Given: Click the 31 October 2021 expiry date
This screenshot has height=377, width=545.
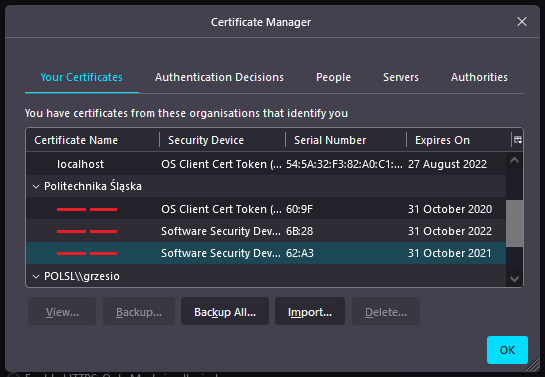Looking at the screenshot, I should point(450,253).
